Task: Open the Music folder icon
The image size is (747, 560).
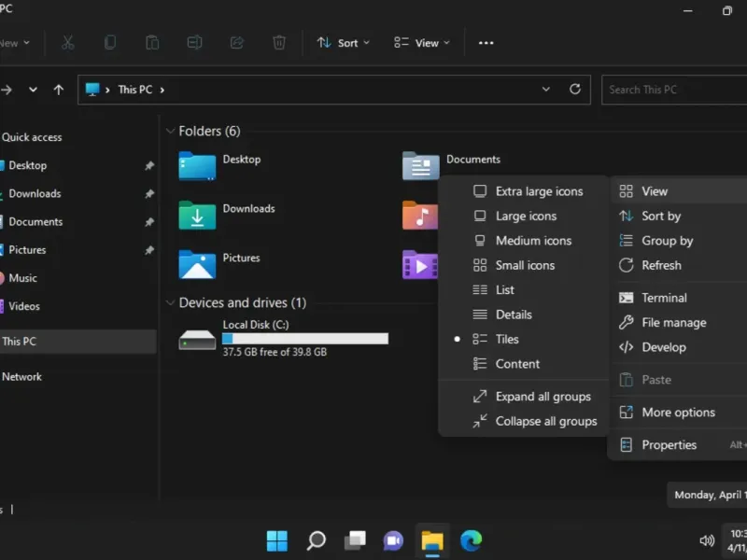Action: pos(419,216)
